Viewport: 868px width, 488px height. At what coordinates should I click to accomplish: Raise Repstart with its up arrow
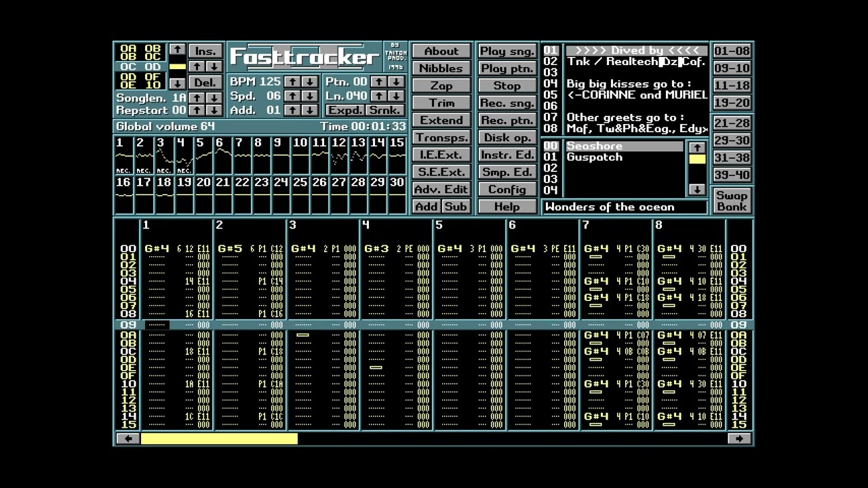click(x=197, y=110)
